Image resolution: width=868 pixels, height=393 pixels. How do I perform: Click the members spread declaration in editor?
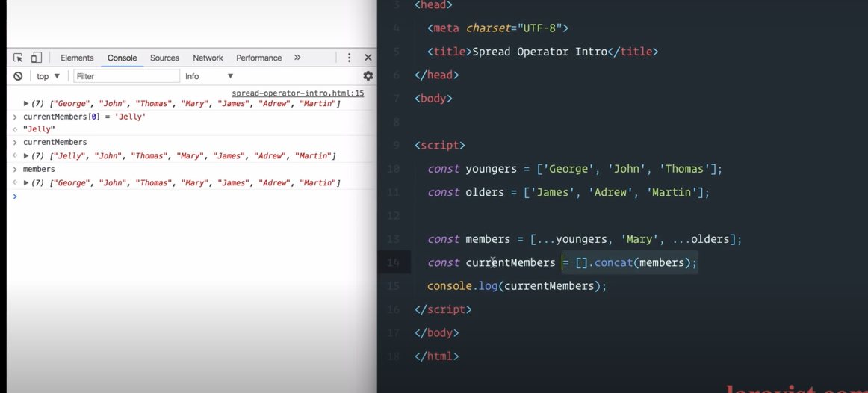(584, 239)
